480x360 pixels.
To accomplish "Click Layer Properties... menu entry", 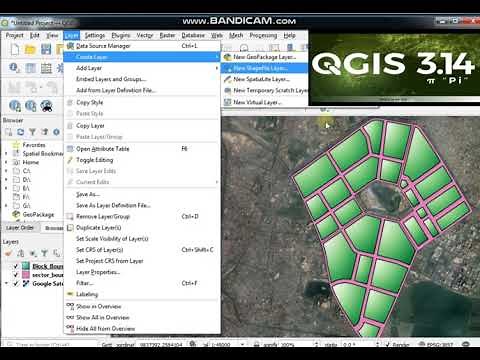I will point(142,272).
